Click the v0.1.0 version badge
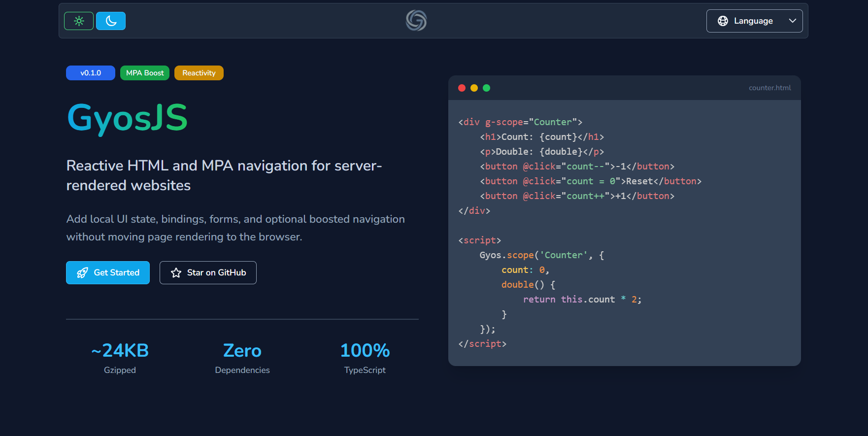Screen dimensions: 868x436 tap(91, 73)
